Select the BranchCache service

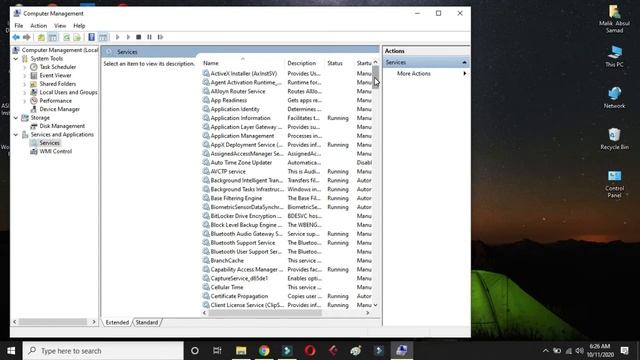(x=227, y=260)
